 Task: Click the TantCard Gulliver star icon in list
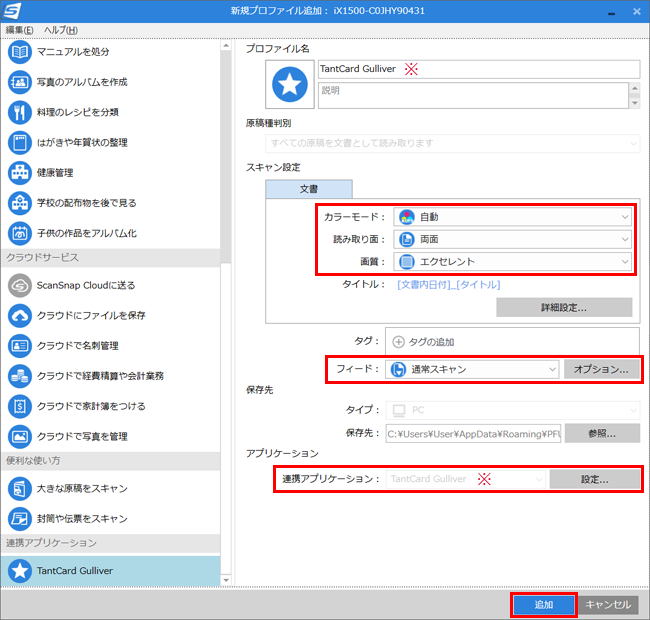pos(19,571)
